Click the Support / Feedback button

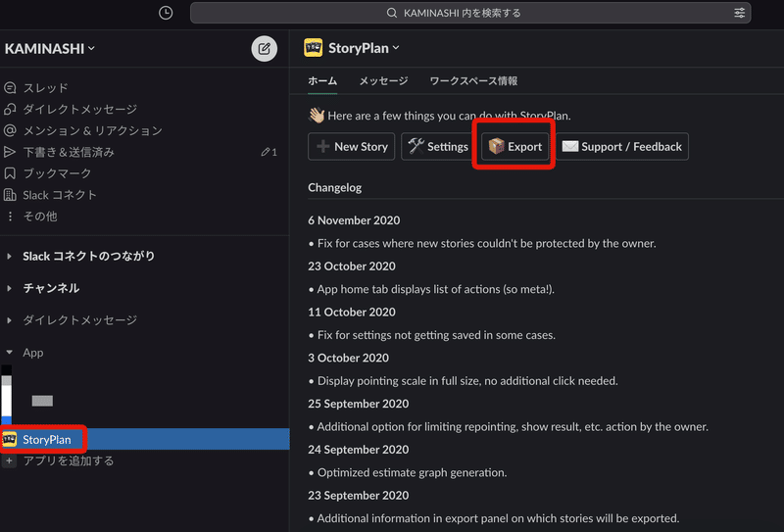coord(622,147)
